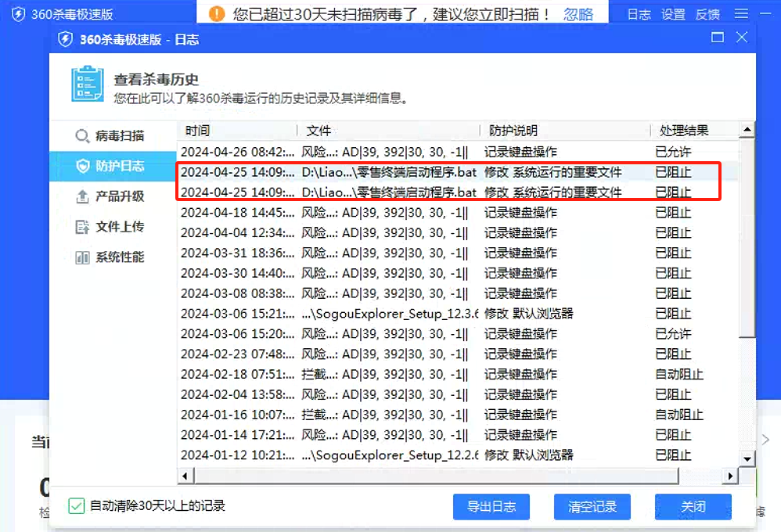Select the 2024-04-18 14:45 log row
This screenshot has width=781, height=532.
[459, 213]
